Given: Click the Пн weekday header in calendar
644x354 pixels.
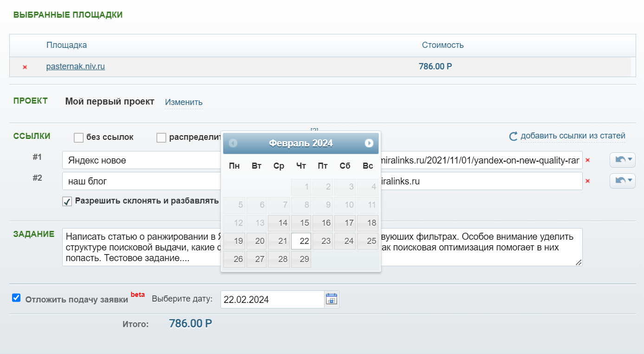Looking at the screenshot, I should point(234,166).
